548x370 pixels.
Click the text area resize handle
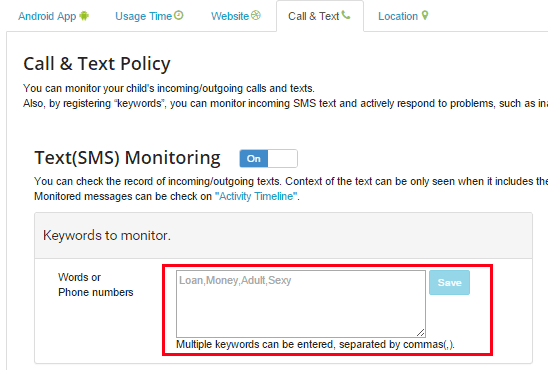420,332
